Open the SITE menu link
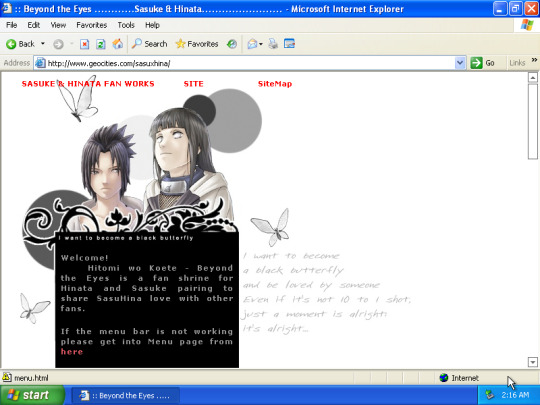Image resolution: width=540 pixels, height=405 pixels. point(194,84)
